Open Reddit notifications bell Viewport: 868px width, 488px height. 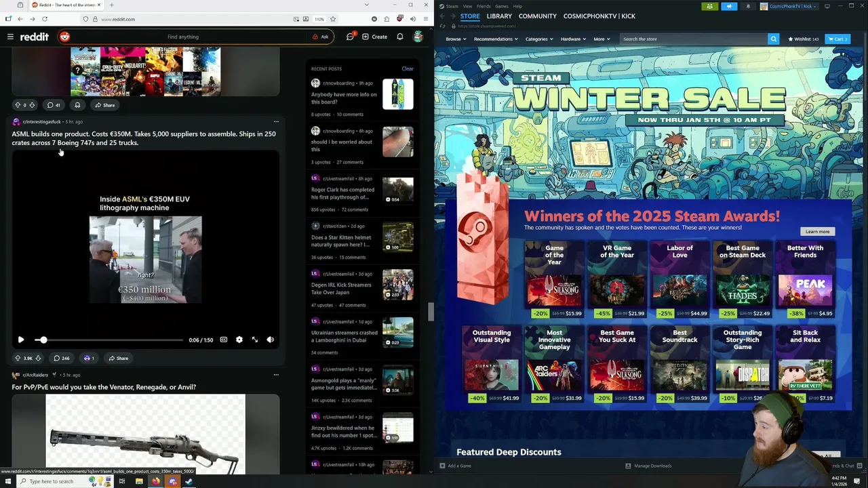pos(400,37)
